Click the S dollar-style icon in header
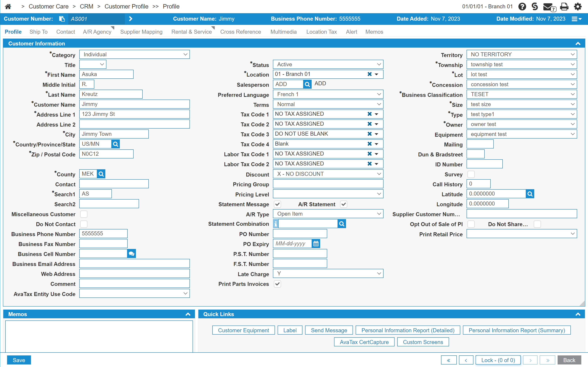Screen dimensions: 588x367 tap(535, 7)
